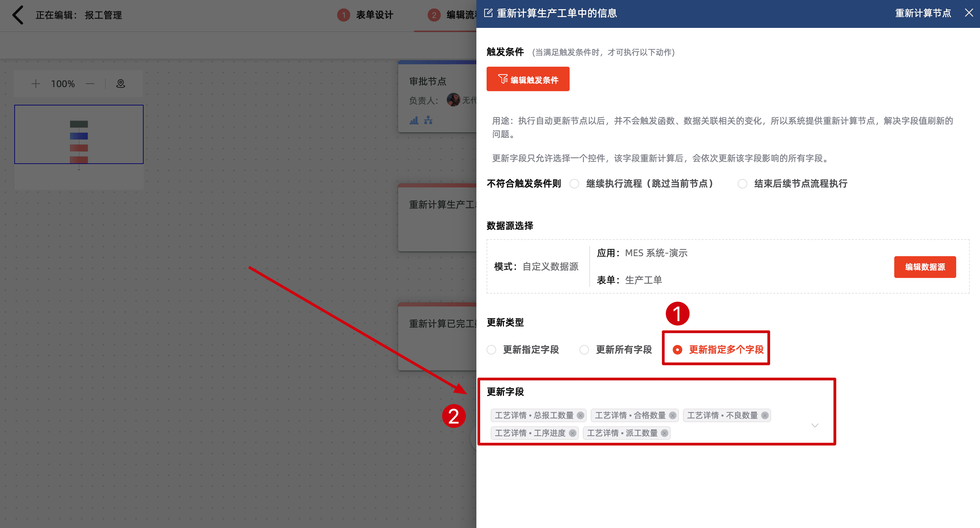Zoom out with the minus icon

pos(90,84)
